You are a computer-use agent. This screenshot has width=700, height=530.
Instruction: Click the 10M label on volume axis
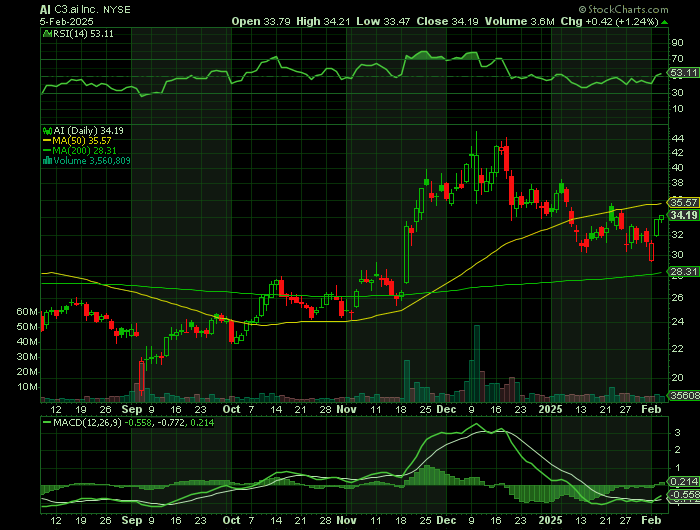click(x=27, y=387)
